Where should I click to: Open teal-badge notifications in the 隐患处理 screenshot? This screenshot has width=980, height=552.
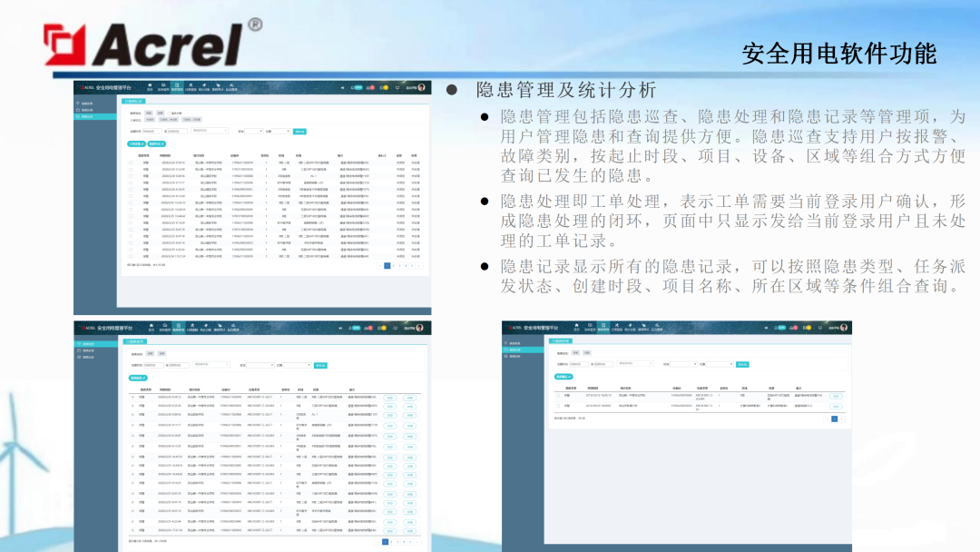tap(780, 328)
